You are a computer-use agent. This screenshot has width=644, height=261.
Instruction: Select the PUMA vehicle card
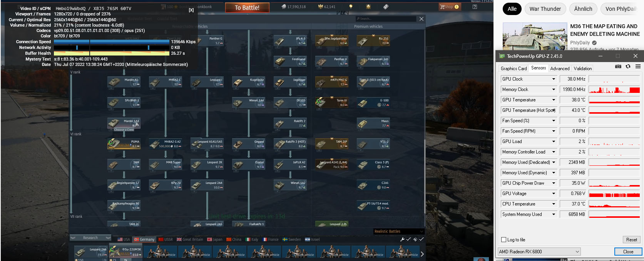124,143
